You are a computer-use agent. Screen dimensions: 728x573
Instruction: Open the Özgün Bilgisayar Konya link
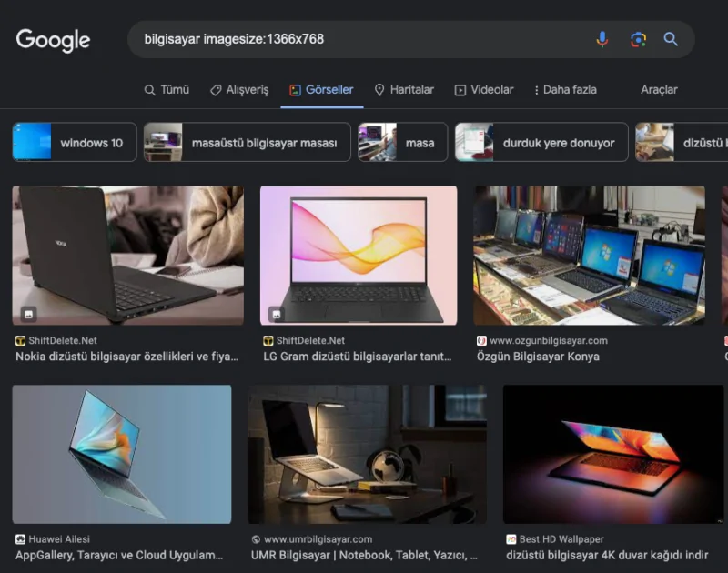[538, 357]
